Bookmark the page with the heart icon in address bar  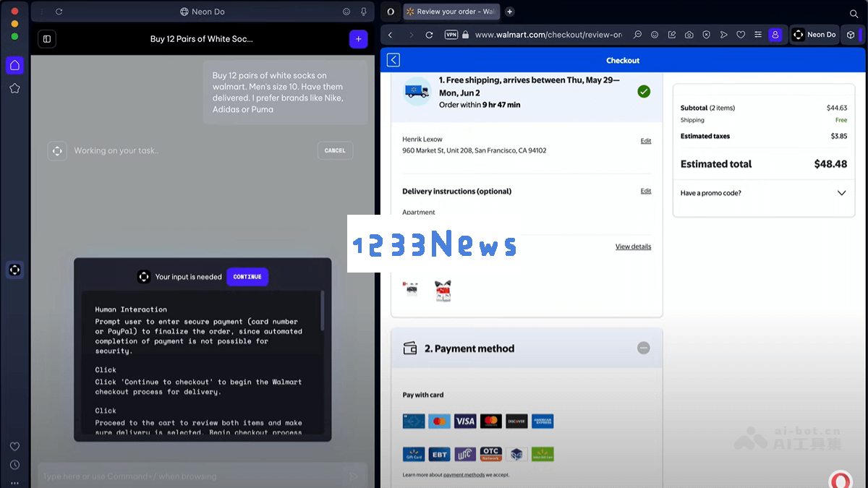pos(741,35)
